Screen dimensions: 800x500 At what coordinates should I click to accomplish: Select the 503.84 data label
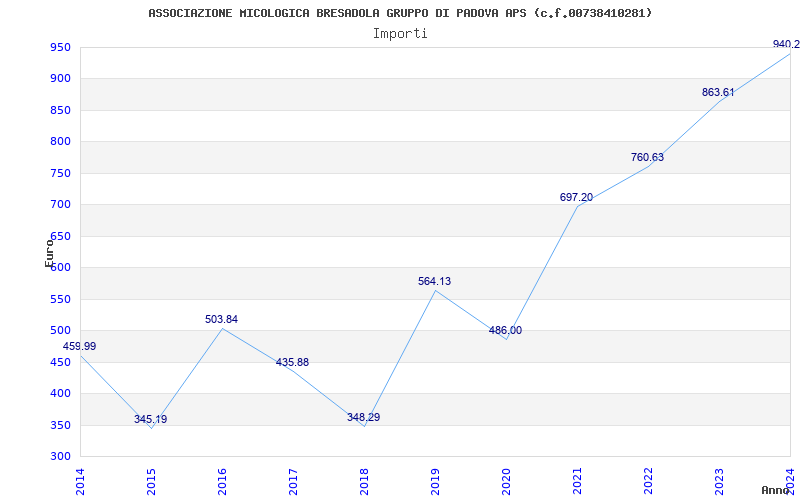coord(221,319)
